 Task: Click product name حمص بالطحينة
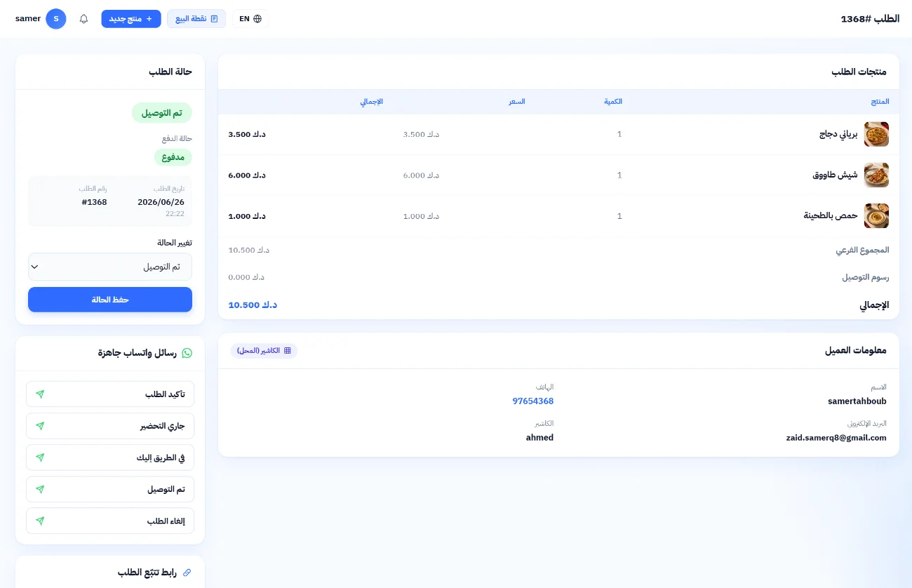point(831,215)
